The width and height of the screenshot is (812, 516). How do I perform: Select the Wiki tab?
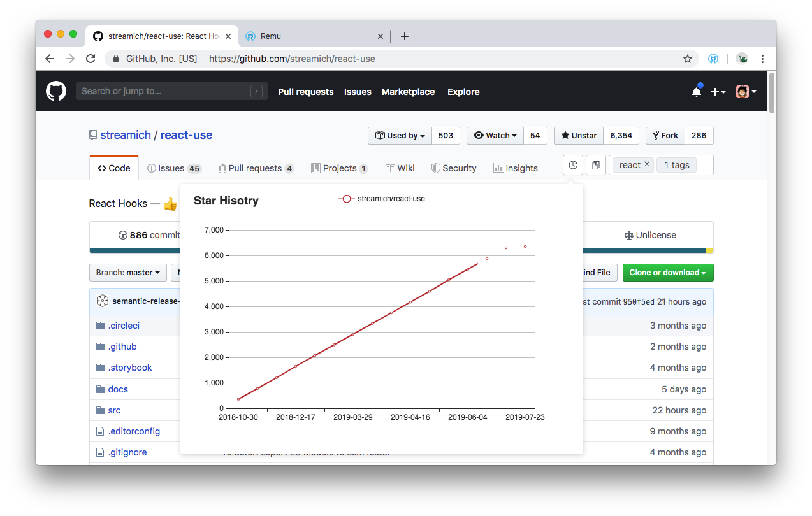(x=400, y=168)
